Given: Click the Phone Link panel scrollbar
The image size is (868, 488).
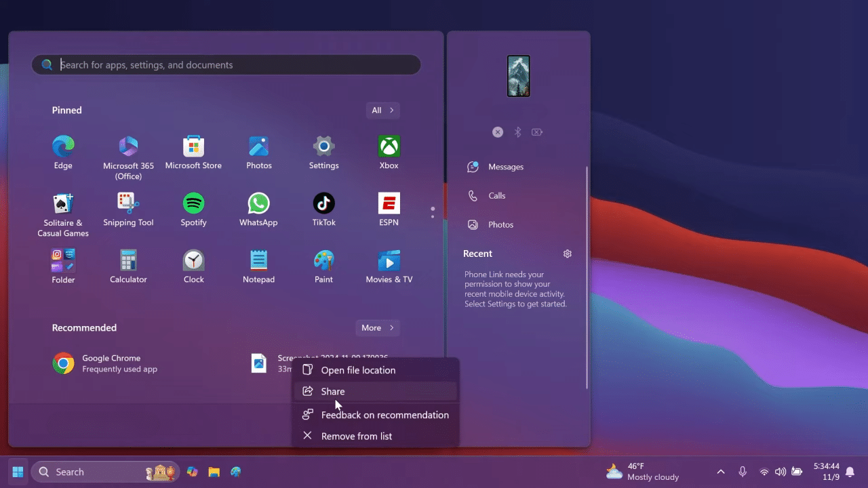Looking at the screenshot, I should [x=587, y=277].
